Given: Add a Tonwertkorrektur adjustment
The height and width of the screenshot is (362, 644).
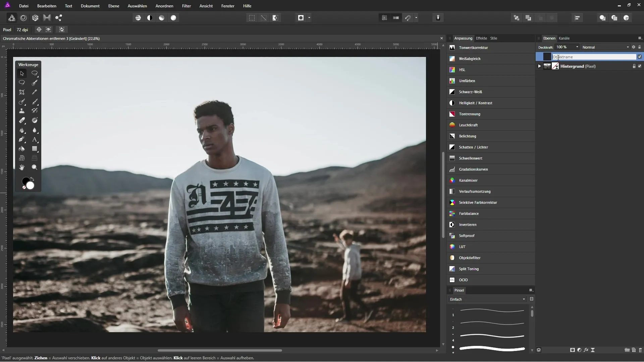Looking at the screenshot, I should 491,48.
